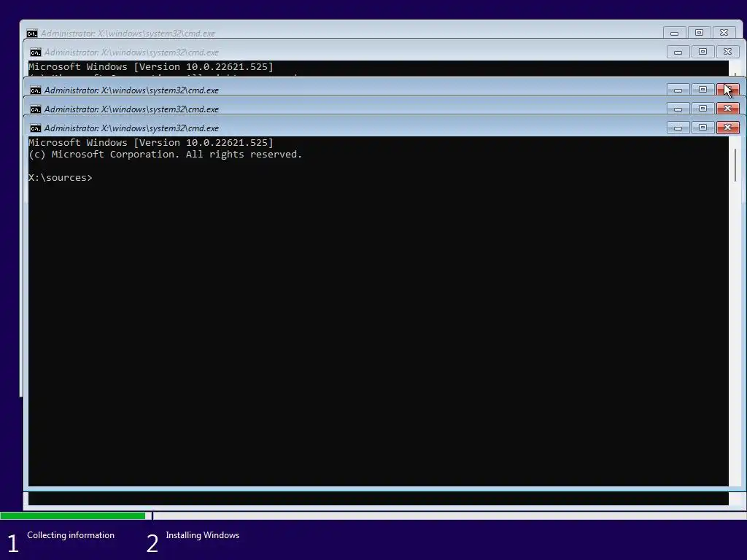Maximize the dimmed cmd window showing version text

point(703,52)
